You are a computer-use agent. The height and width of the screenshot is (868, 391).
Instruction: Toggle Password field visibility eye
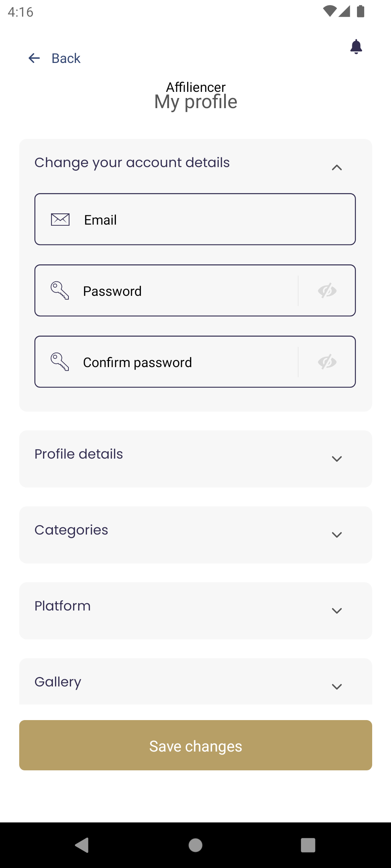point(327,290)
